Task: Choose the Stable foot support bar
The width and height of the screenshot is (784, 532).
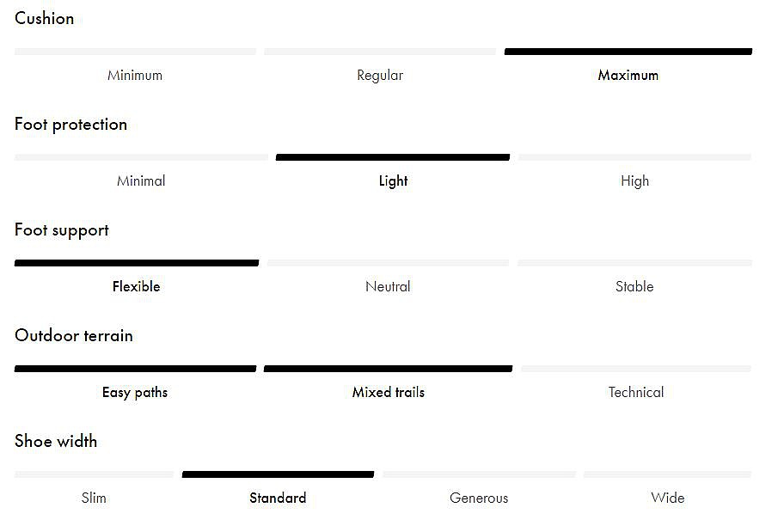Action: 635,263
